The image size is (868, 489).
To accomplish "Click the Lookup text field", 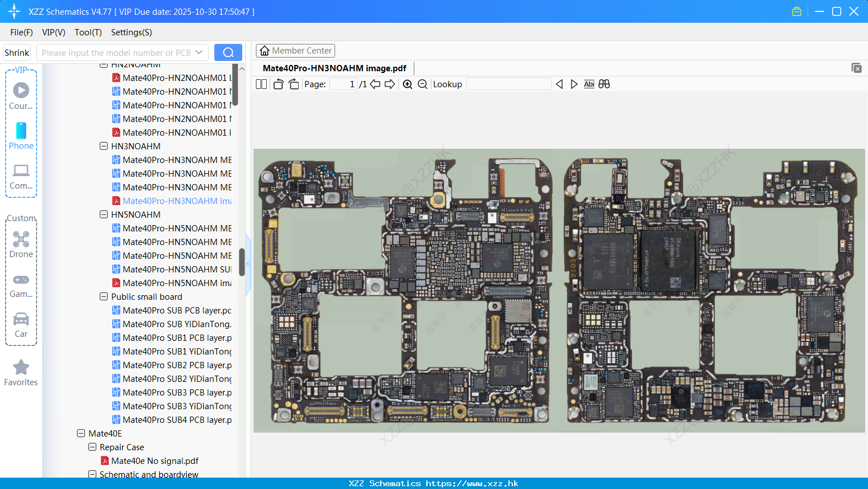I will [509, 84].
